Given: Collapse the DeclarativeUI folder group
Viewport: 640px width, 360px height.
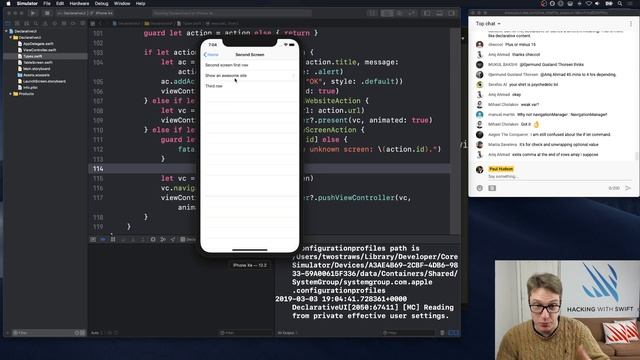Looking at the screenshot, I should 11,37.
